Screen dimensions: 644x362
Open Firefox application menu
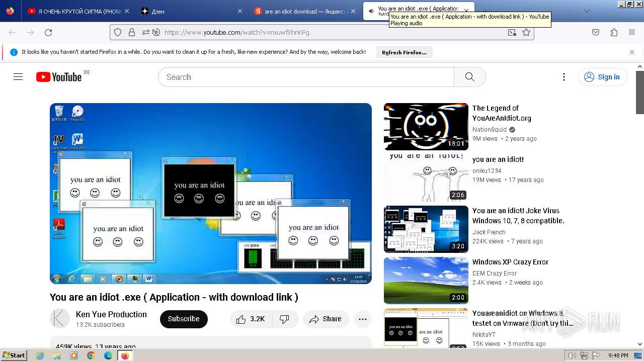[632, 32]
